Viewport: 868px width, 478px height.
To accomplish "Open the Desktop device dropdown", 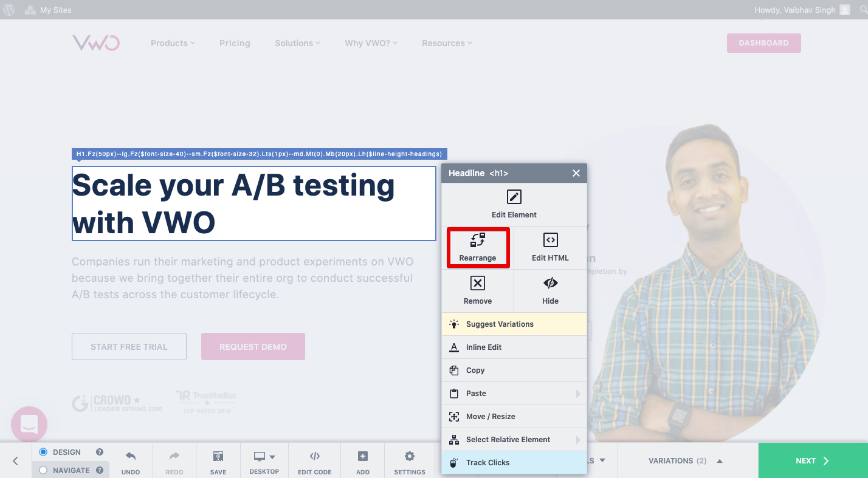I will 264,462.
